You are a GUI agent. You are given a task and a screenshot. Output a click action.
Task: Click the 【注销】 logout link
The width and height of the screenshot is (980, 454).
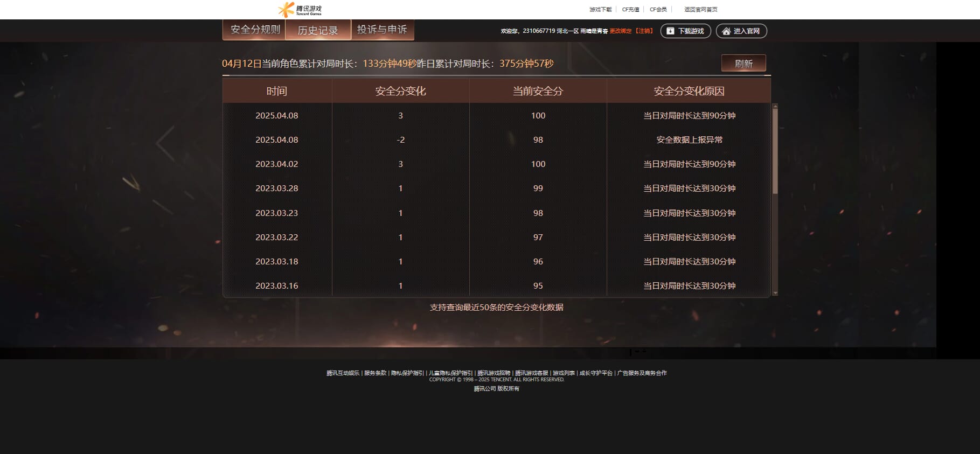[x=644, y=31]
